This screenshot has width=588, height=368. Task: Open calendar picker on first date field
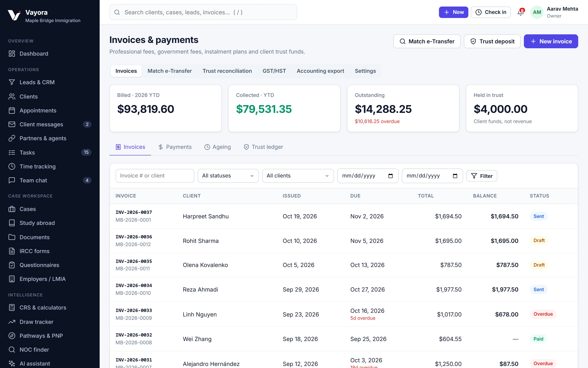390,176
